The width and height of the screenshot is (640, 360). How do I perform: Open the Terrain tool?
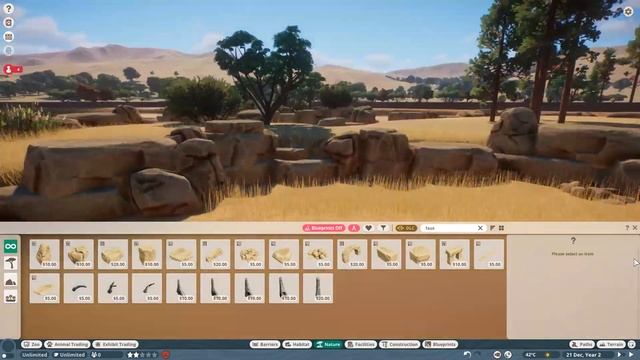tap(611, 344)
